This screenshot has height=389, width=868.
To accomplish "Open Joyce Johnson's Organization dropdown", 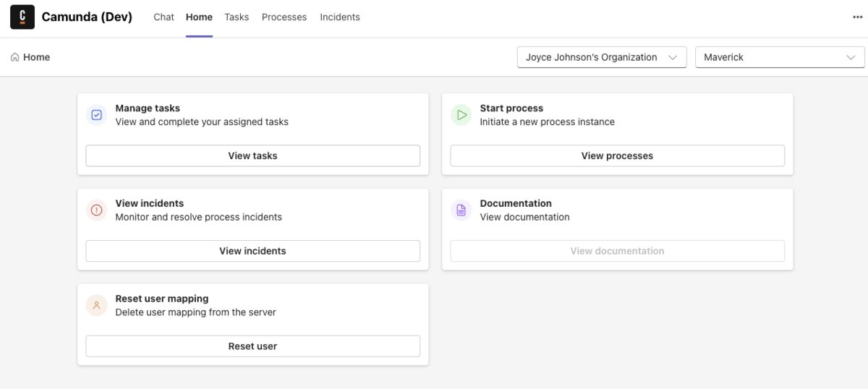I will tap(602, 57).
